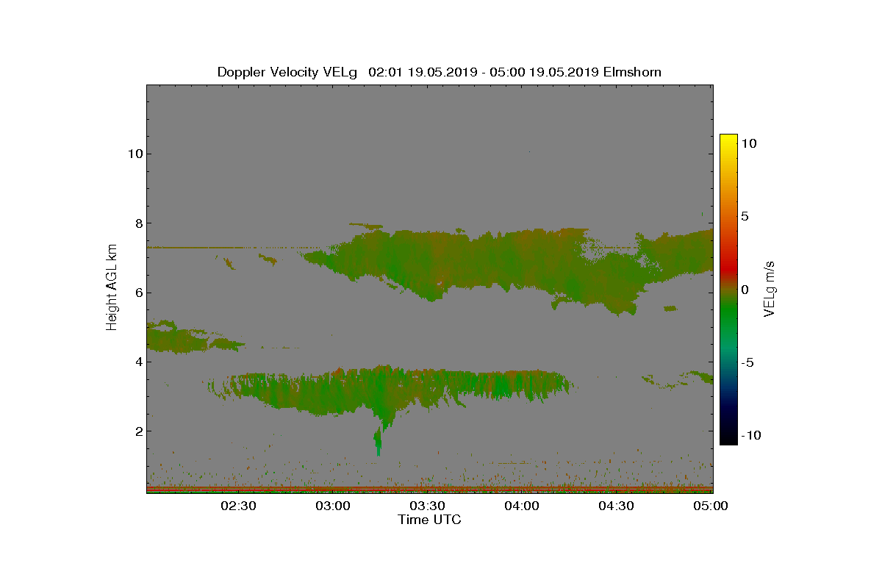The image size is (882, 588).
Task: Click the colorbar's top '10' tick label
Action: 748,144
